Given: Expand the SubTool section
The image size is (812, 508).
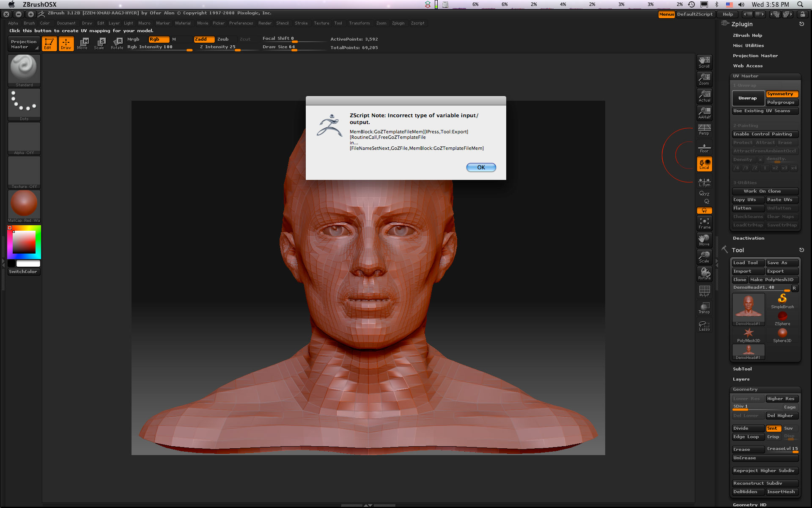Looking at the screenshot, I should (742, 369).
